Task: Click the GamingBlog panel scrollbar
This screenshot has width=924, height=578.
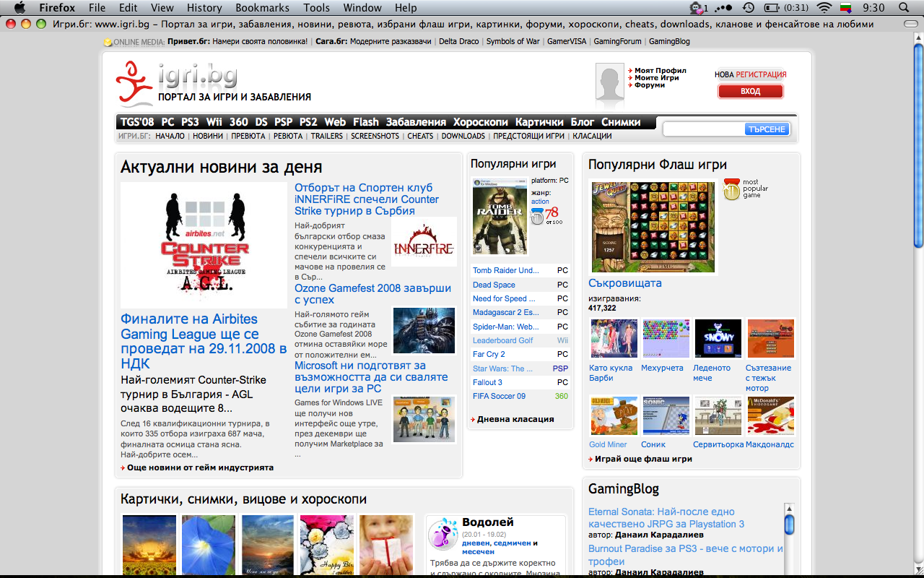Action: point(789,538)
